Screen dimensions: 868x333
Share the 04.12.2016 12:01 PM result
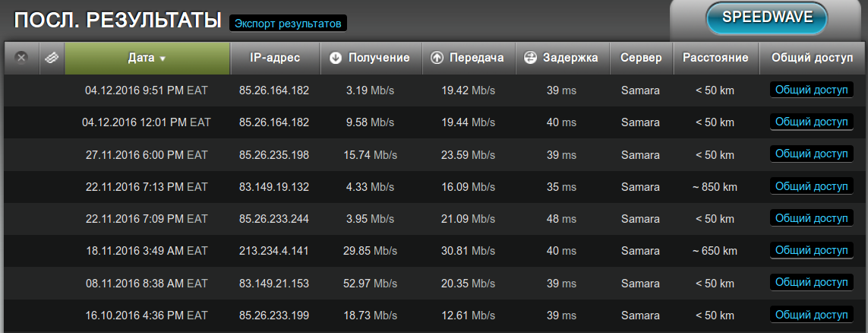(811, 122)
